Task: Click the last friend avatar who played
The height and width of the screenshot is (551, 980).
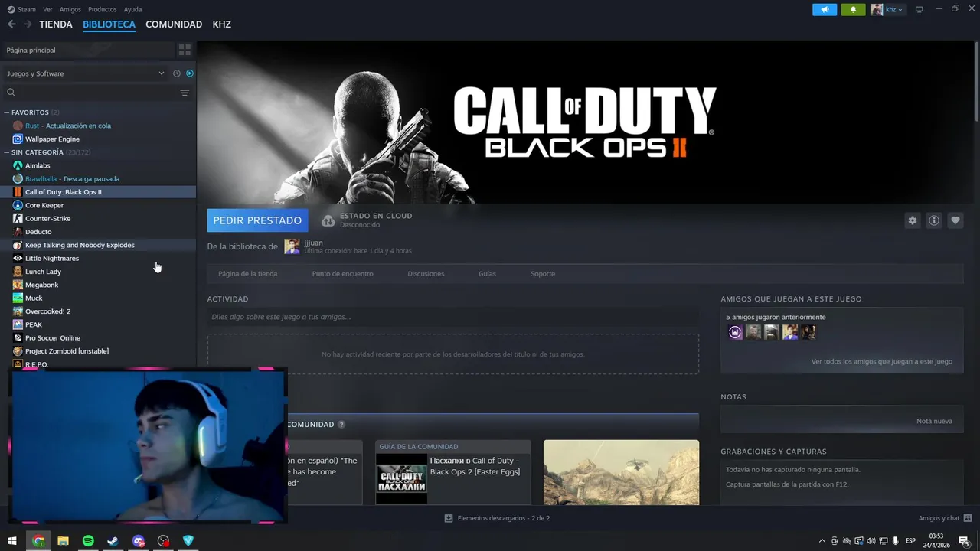Action: [x=808, y=332]
